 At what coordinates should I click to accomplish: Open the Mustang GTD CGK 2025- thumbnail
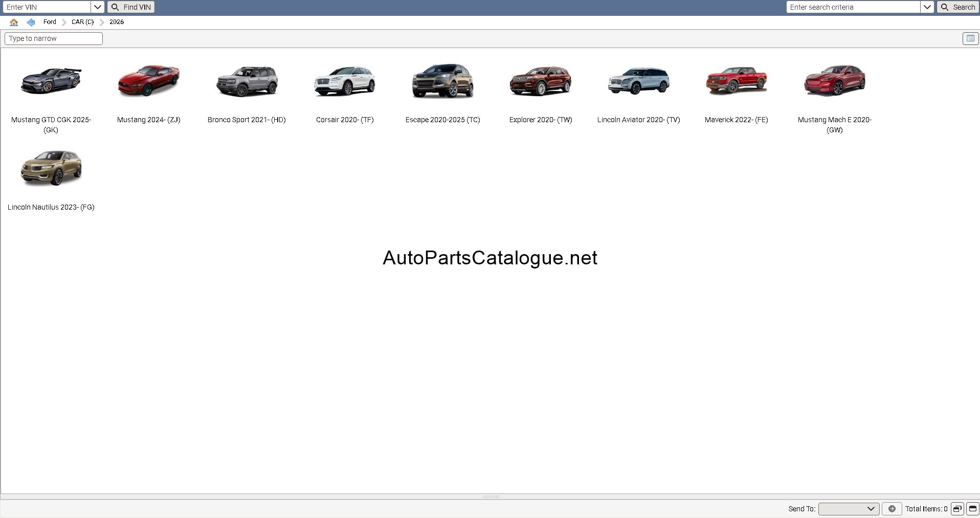coord(51,81)
